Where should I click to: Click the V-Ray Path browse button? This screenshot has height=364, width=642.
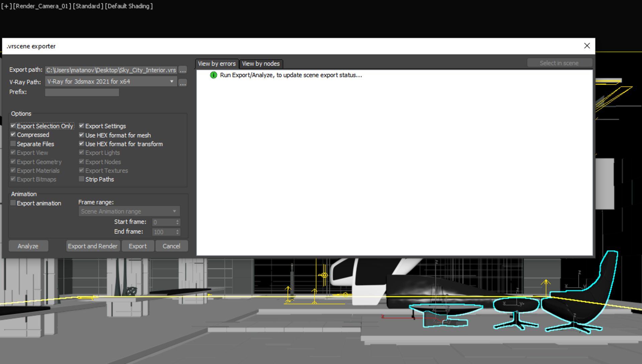[183, 83]
